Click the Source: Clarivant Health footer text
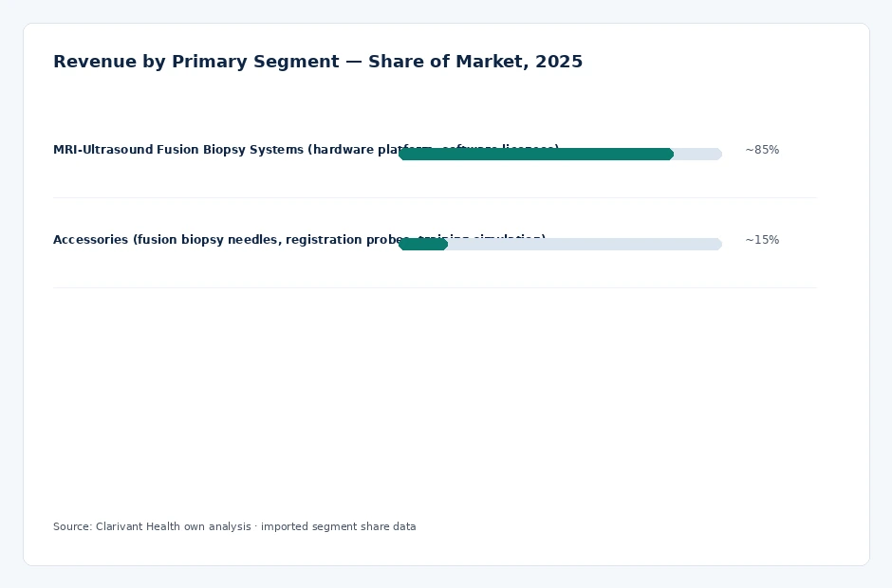Viewport: 892px width, 588px height. coord(234,526)
